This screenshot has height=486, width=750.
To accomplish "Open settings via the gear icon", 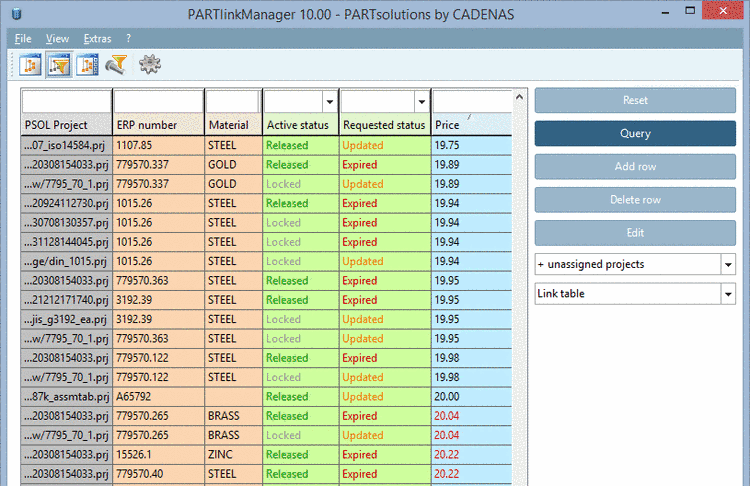I will 150,65.
